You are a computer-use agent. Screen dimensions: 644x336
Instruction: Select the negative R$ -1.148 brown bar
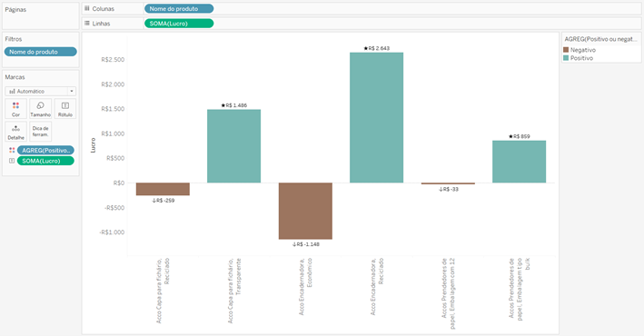pos(305,211)
